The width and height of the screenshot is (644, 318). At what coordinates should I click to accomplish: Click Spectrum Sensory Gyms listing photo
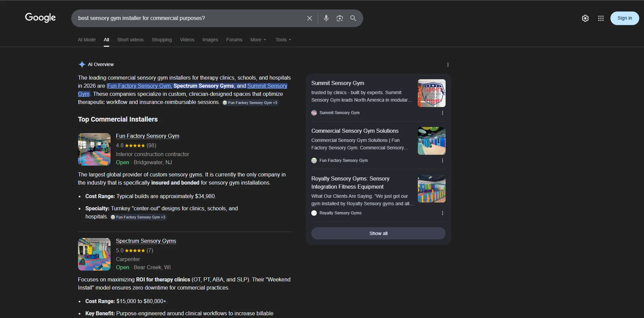94,254
